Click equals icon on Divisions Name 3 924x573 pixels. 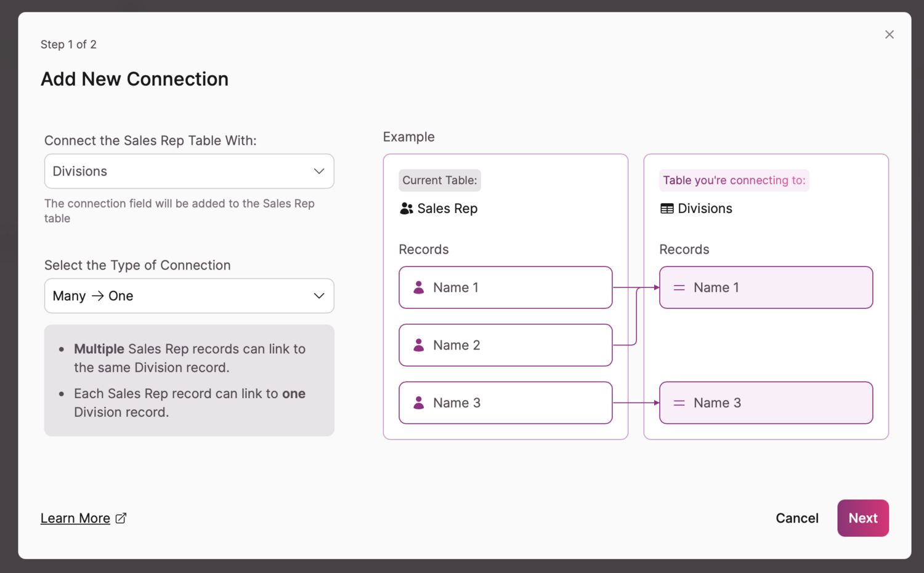[679, 403]
